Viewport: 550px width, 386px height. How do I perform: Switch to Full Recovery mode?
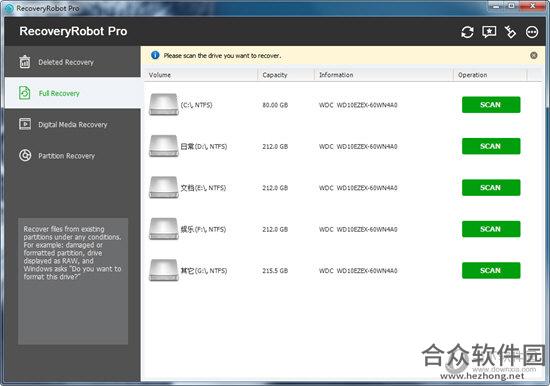point(73,93)
